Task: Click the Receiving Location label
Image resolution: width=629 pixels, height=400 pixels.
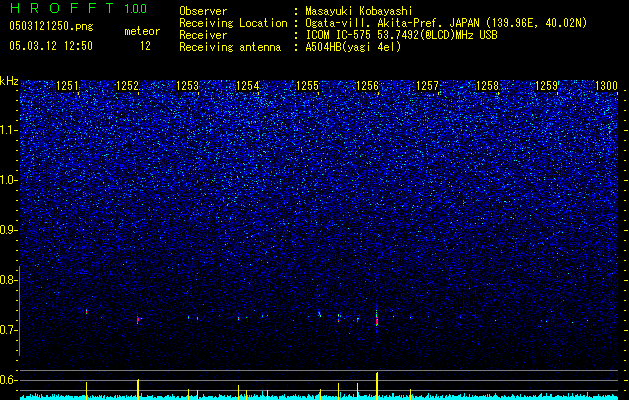Action: click(233, 23)
